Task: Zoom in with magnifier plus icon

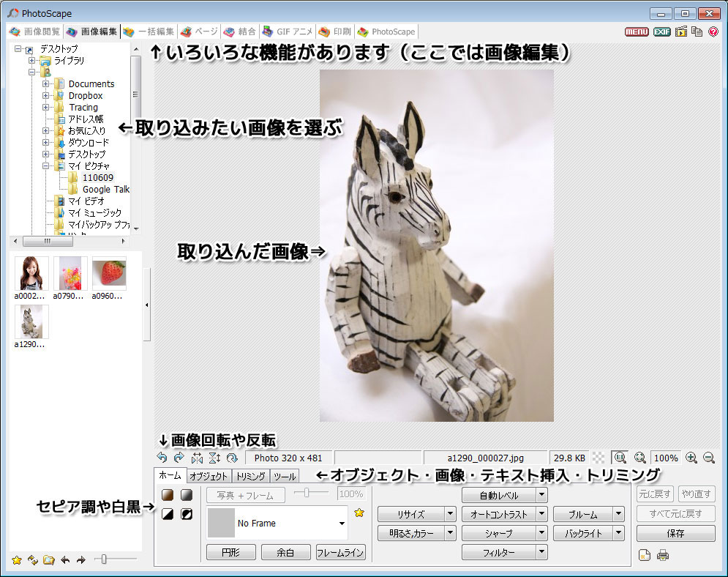Action: click(x=691, y=458)
